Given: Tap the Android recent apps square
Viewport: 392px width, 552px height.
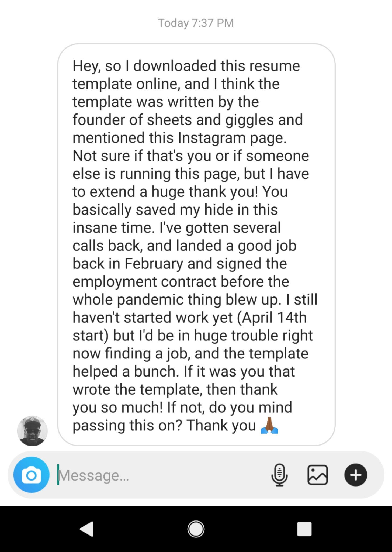Looking at the screenshot, I should (304, 529).
